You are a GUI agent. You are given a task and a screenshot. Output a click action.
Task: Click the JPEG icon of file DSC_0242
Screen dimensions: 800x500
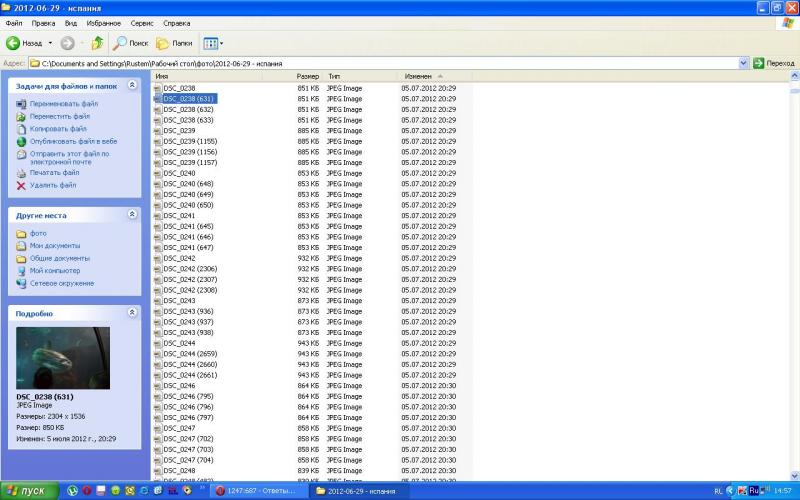(158, 258)
